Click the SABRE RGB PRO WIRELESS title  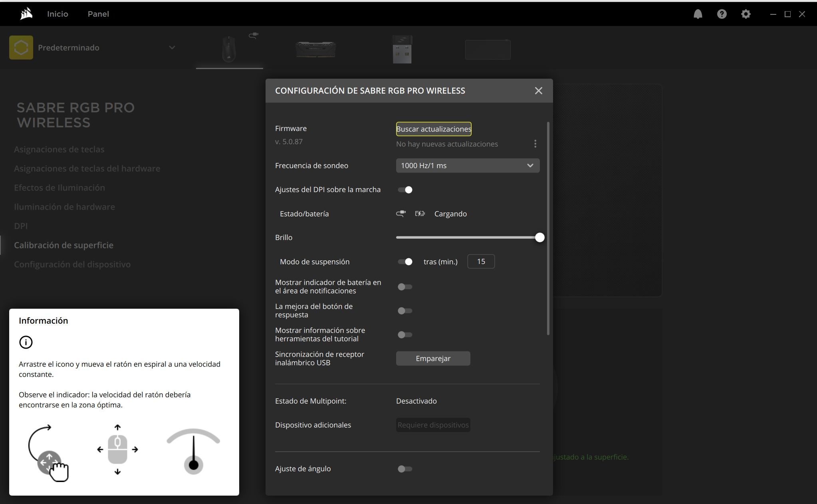[75, 115]
